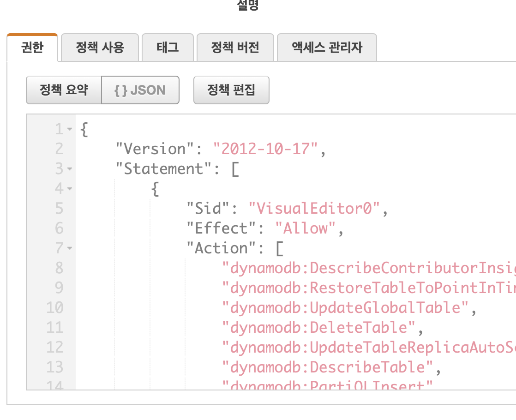The height and width of the screenshot is (420, 516).
Task: Click dynamodb:DescribeContributorInsights action line
Action: click(x=369, y=268)
